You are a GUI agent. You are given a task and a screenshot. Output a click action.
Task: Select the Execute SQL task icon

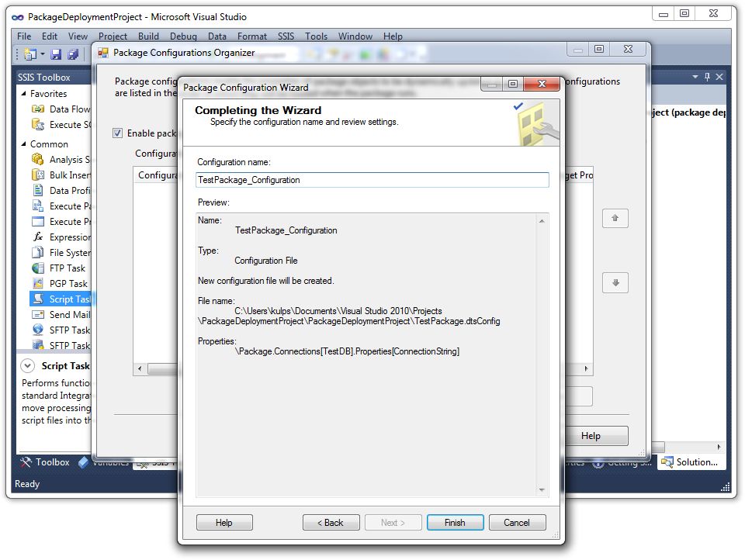(x=37, y=125)
